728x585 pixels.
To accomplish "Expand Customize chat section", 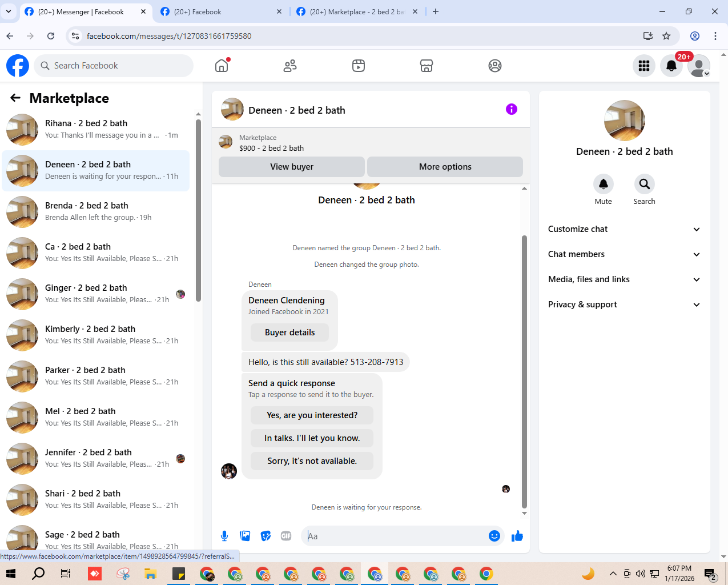I will coord(625,229).
